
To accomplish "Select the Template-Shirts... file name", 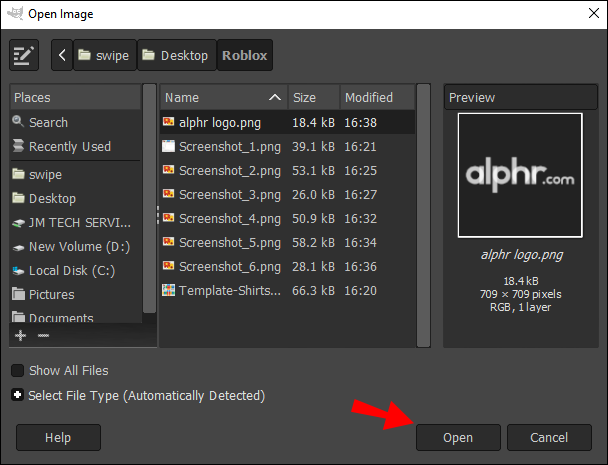I will point(230,290).
